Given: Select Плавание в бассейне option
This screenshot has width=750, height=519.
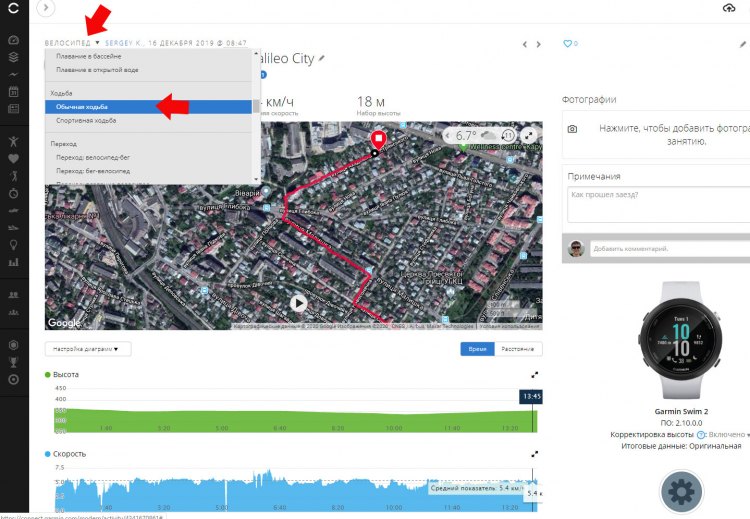Looking at the screenshot, I should (148, 56).
